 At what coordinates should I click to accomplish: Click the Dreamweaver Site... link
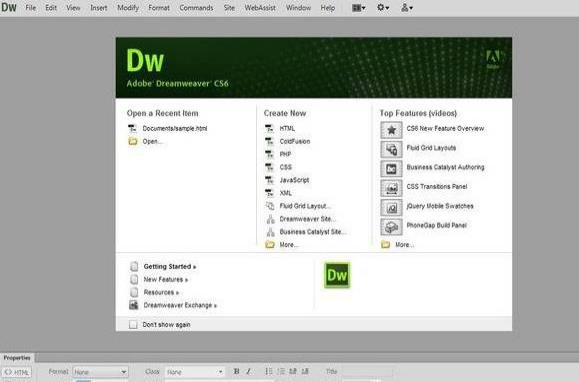[308, 219]
